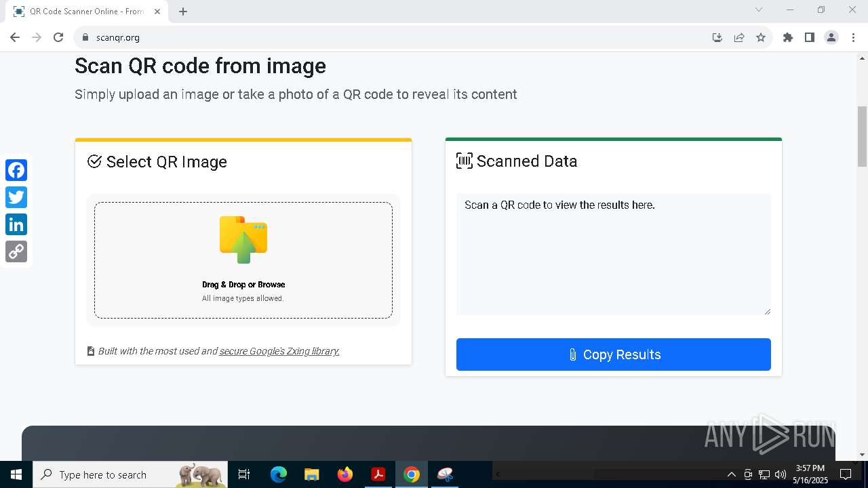Go back in Chrome
The width and height of the screenshot is (868, 488).
[15, 37]
